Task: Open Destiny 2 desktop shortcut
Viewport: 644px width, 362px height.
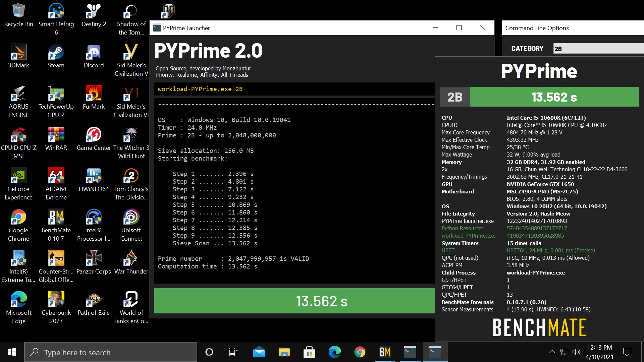Action: point(94,15)
